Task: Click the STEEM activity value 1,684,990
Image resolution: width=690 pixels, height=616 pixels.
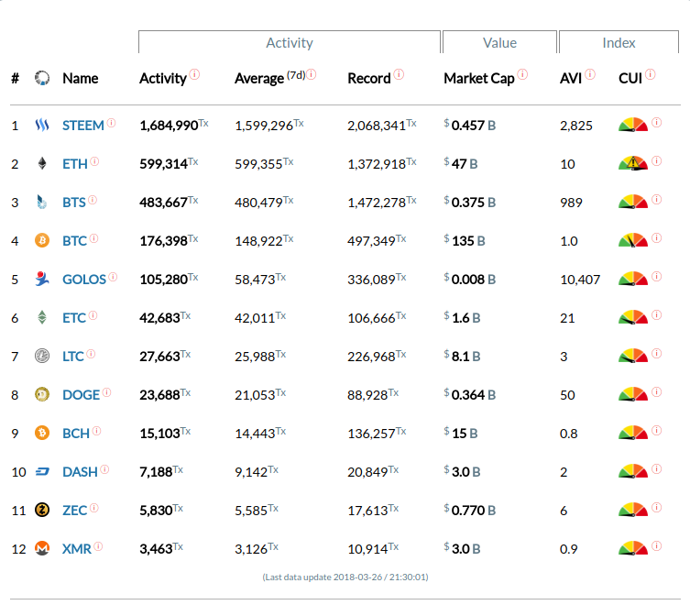Action: [174, 126]
